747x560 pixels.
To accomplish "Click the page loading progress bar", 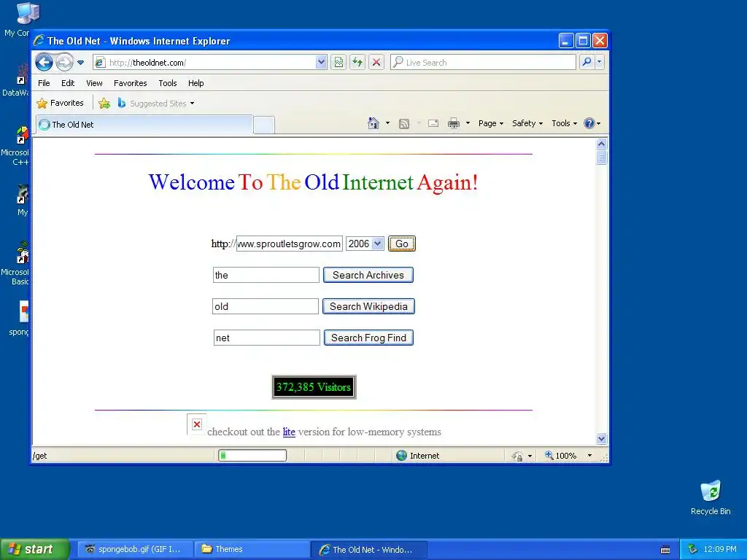I will coord(252,456).
